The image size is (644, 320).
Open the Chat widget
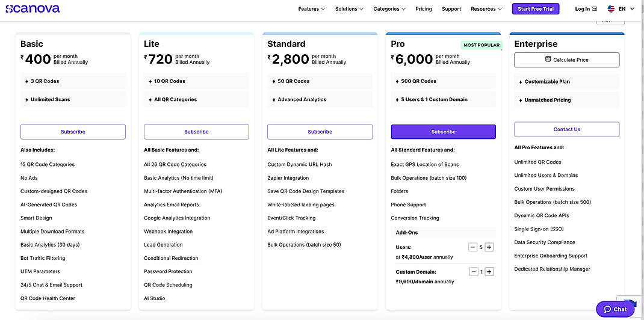(x=615, y=309)
